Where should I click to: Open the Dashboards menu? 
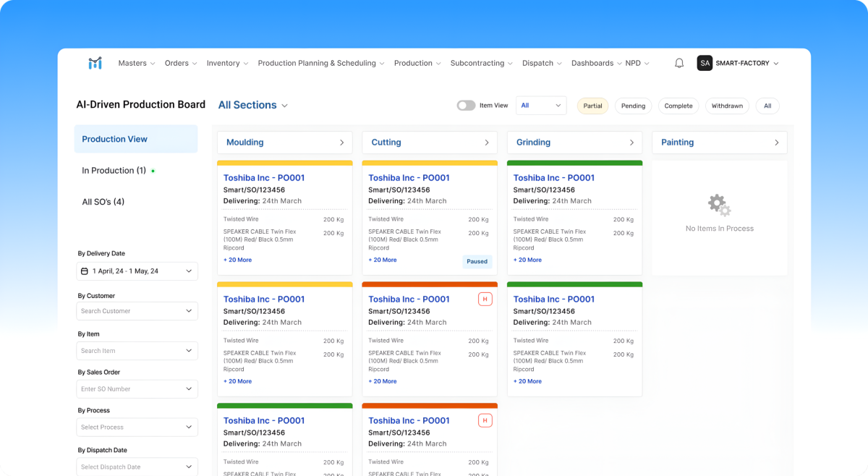click(x=596, y=64)
